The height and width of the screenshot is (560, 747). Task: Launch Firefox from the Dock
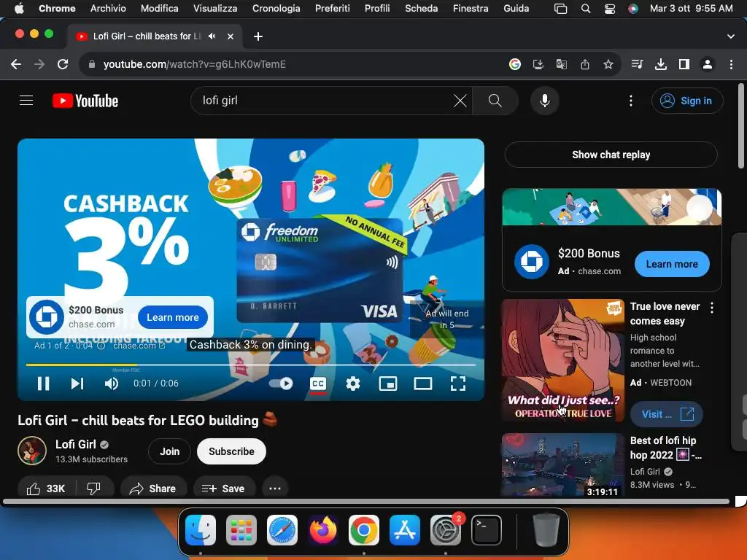point(323,530)
